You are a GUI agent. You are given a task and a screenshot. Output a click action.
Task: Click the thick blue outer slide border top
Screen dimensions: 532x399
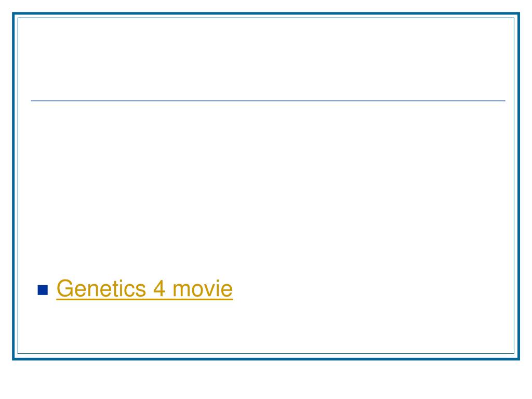coord(266,14)
